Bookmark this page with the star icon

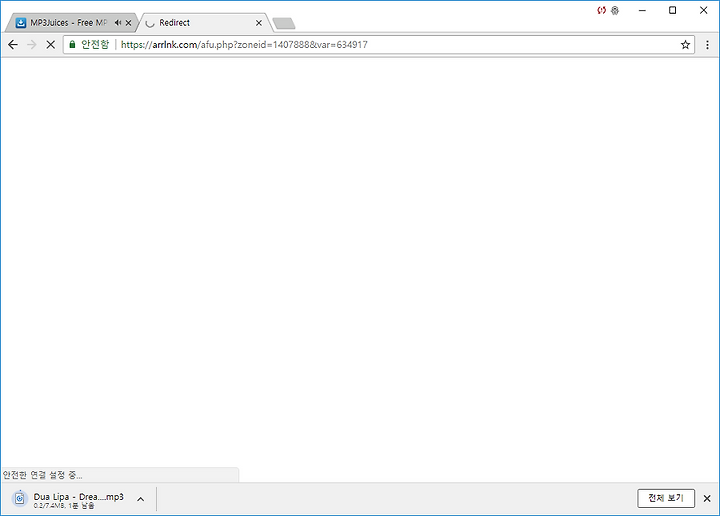coord(685,45)
